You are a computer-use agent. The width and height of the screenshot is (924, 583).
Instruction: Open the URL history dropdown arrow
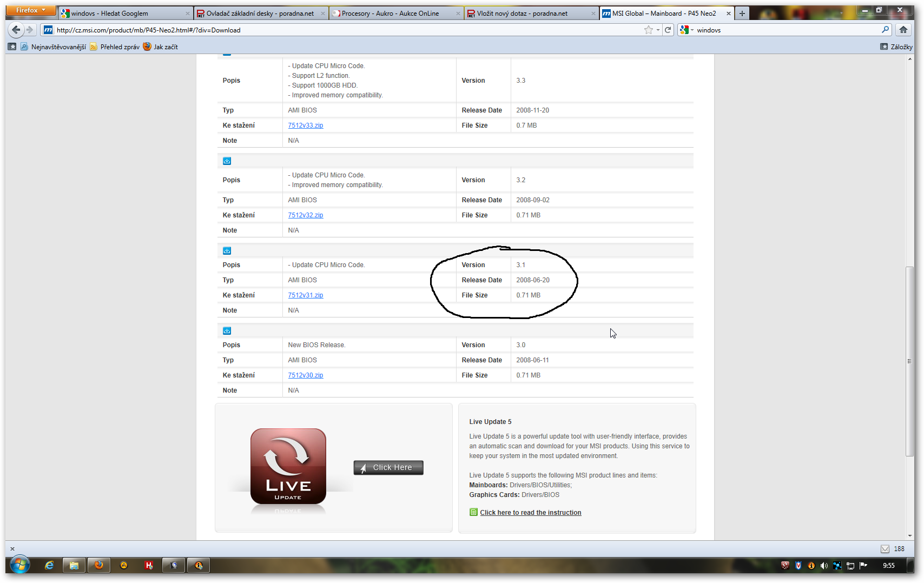click(658, 30)
